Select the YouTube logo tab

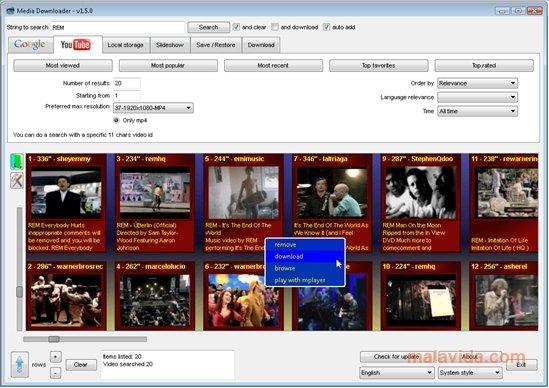click(x=77, y=44)
